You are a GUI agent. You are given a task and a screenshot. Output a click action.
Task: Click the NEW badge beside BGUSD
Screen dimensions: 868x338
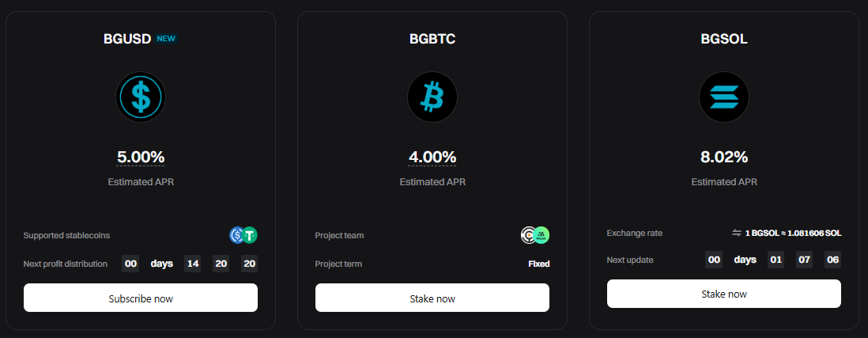(x=166, y=38)
